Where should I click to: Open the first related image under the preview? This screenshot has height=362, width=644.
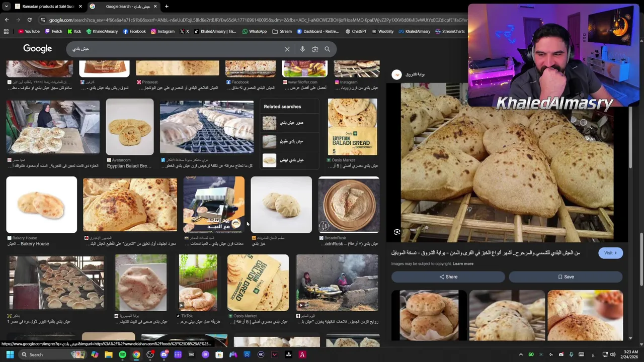pos(429,315)
